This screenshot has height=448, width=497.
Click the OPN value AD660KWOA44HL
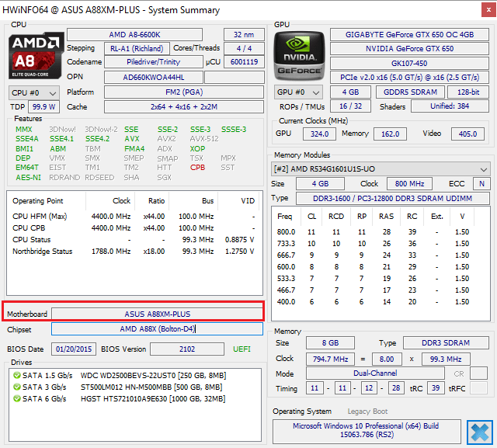coord(154,78)
